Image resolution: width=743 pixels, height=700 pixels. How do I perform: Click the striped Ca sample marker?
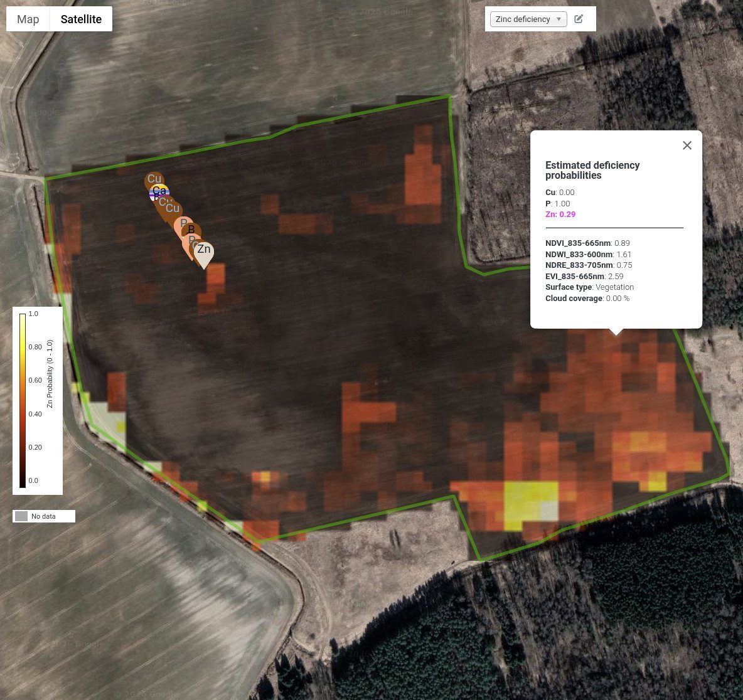(159, 192)
